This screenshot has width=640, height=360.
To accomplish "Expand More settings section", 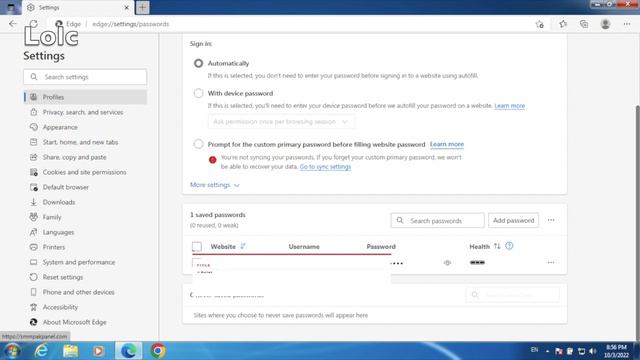I will [215, 185].
